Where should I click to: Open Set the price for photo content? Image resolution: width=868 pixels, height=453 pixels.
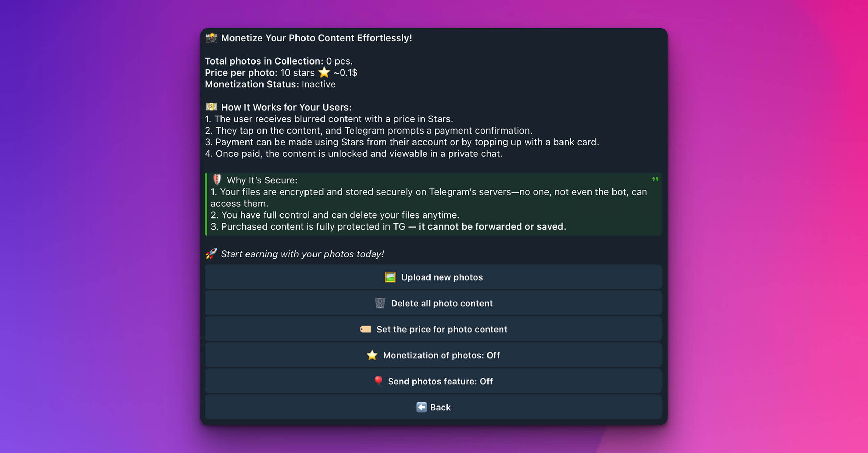433,329
